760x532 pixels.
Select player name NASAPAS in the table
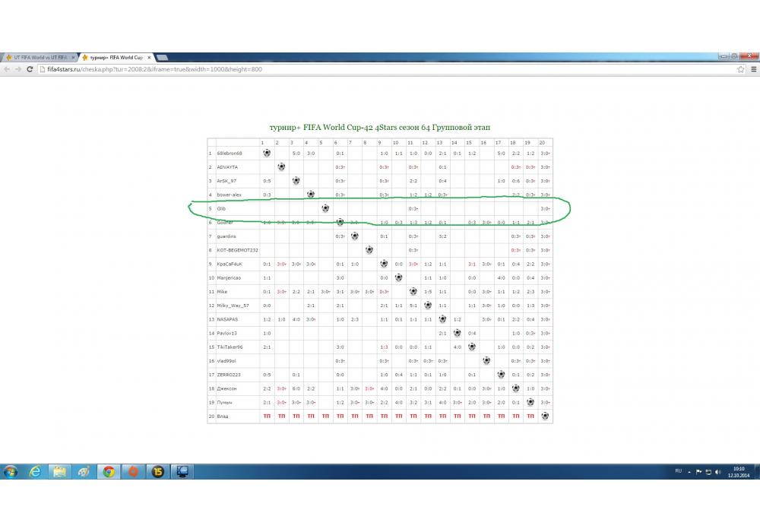point(227,319)
